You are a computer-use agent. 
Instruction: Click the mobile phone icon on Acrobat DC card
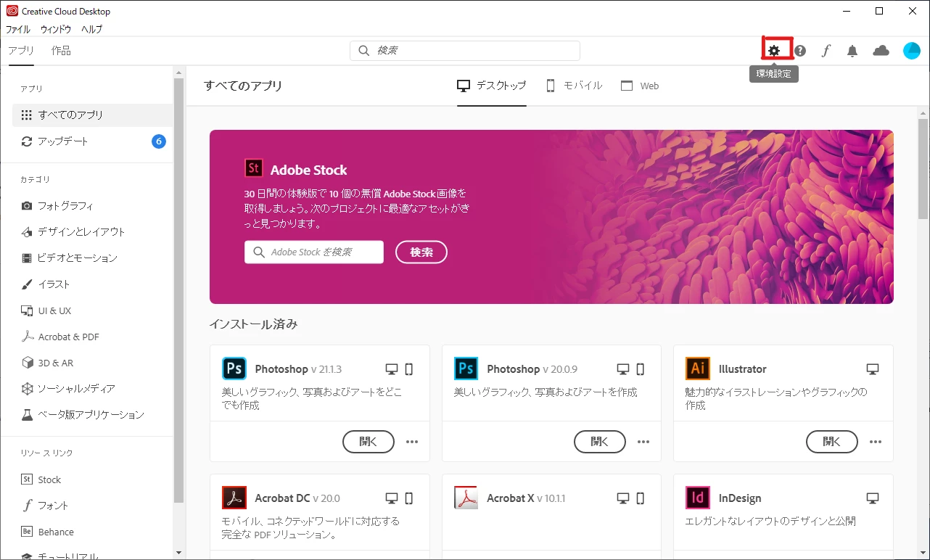(409, 498)
